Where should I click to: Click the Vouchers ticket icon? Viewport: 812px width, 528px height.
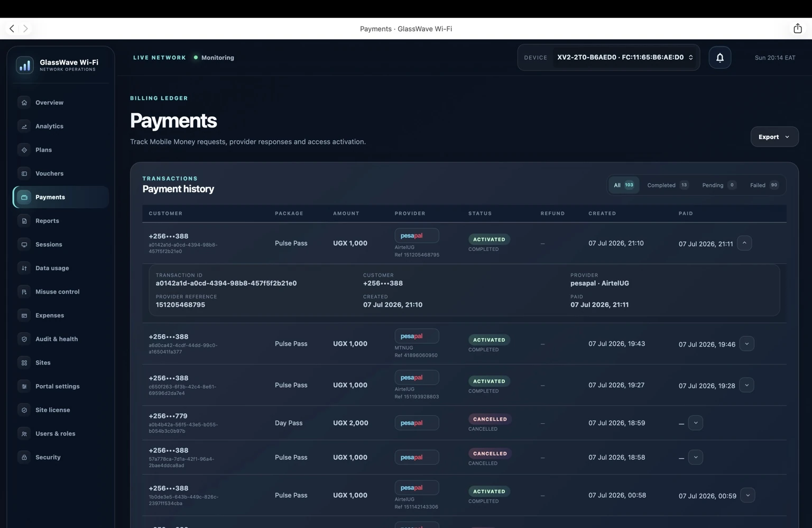pyautogui.click(x=24, y=174)
